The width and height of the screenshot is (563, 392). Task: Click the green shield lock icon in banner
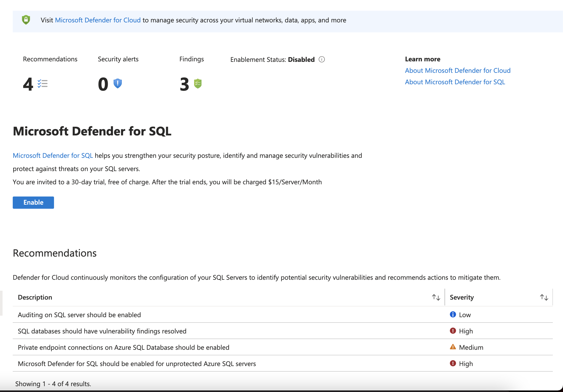point(26,20)
